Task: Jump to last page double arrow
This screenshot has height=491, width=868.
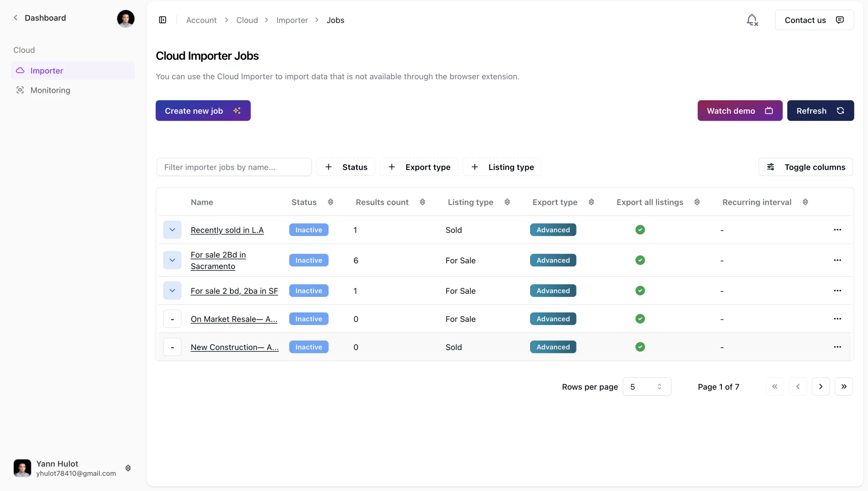Action: (844, 387)
